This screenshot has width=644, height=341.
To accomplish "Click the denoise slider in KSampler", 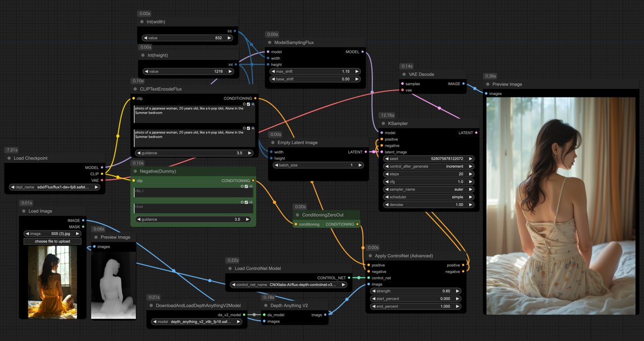I will tap(429, 204).
